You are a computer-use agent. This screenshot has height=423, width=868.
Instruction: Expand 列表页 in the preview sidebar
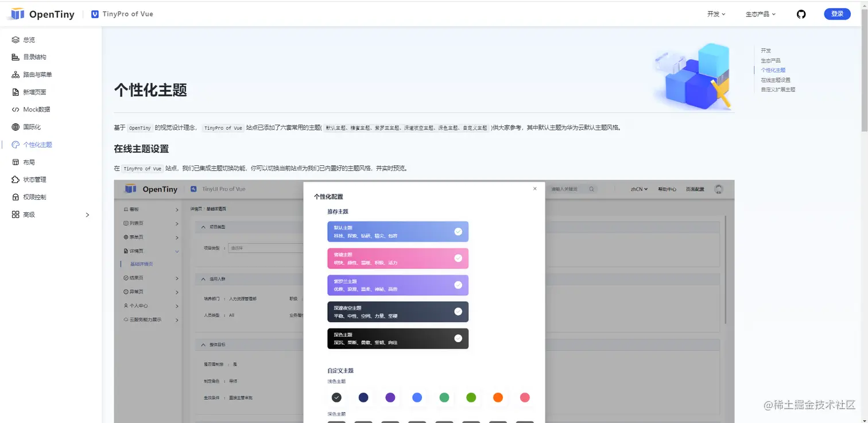point(177,223)
